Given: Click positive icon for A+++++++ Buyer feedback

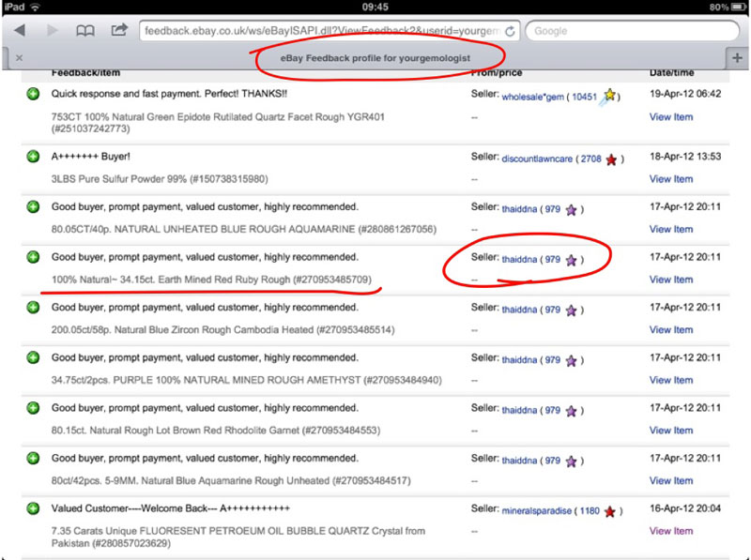Looking at the screenshot, I should 33,157.
